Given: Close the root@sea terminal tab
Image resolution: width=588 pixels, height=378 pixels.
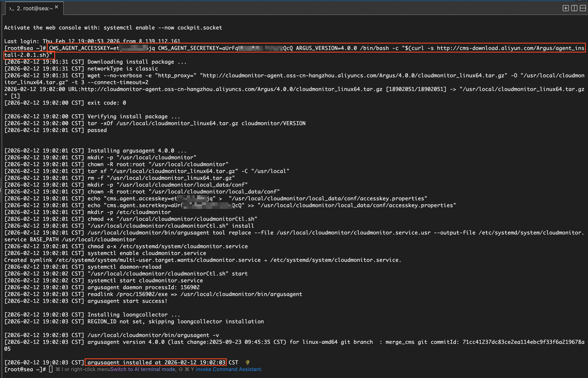Looking at the screenshot, I should click(x=56, y=7).
